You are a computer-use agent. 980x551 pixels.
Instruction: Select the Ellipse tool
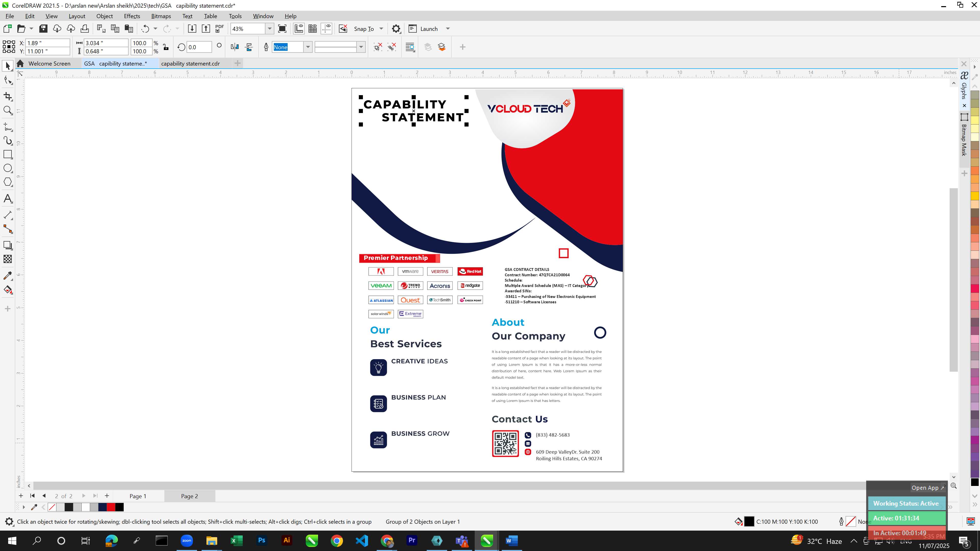(x=8, y=168)
